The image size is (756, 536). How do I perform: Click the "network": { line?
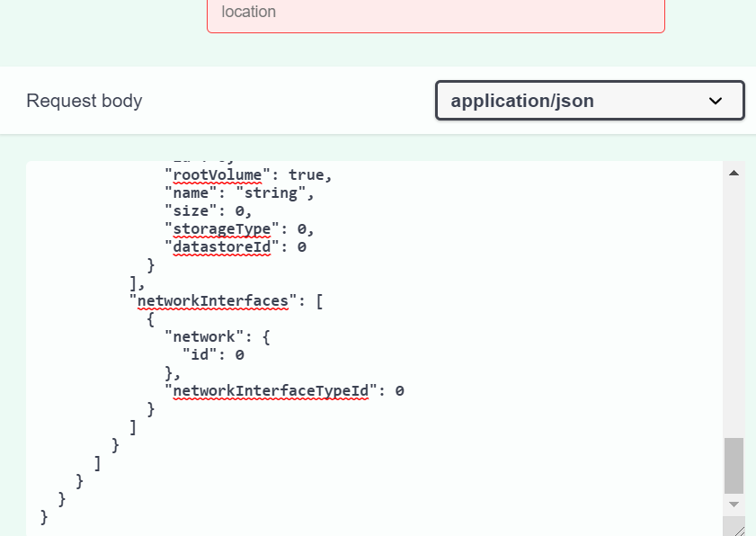218,336
